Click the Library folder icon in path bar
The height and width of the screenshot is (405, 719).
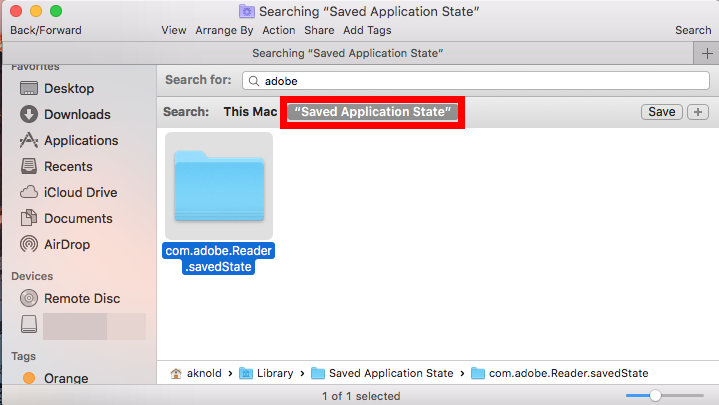[246, 373]
